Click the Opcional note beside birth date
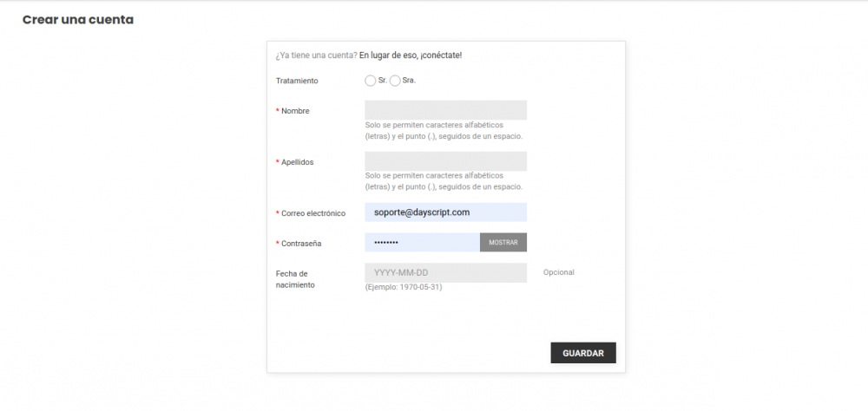 coord(559,272)
